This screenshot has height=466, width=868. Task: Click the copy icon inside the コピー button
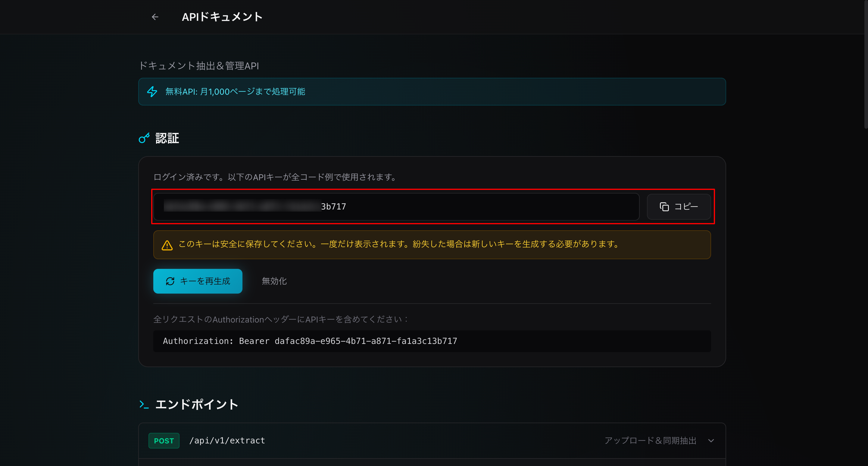(664, 207)
